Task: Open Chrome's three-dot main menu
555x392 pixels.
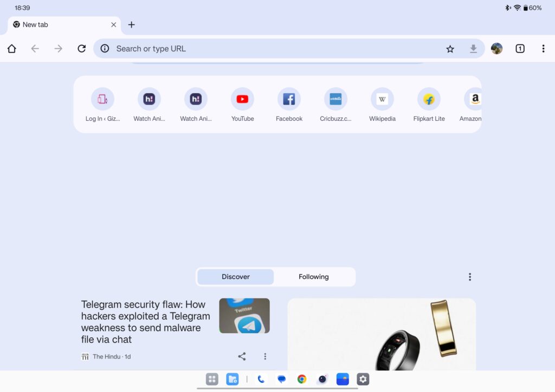Action: click(x=543, y=48)
